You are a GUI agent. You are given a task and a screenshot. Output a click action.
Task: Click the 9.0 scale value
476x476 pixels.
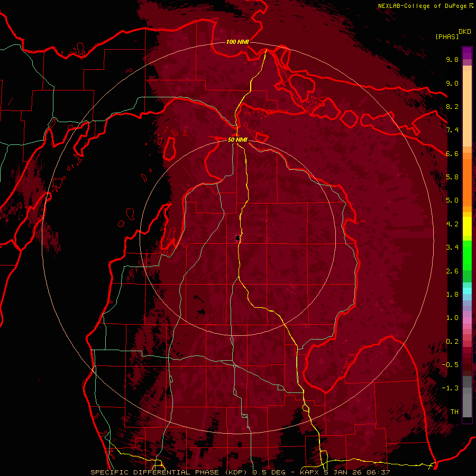[452, 83]
